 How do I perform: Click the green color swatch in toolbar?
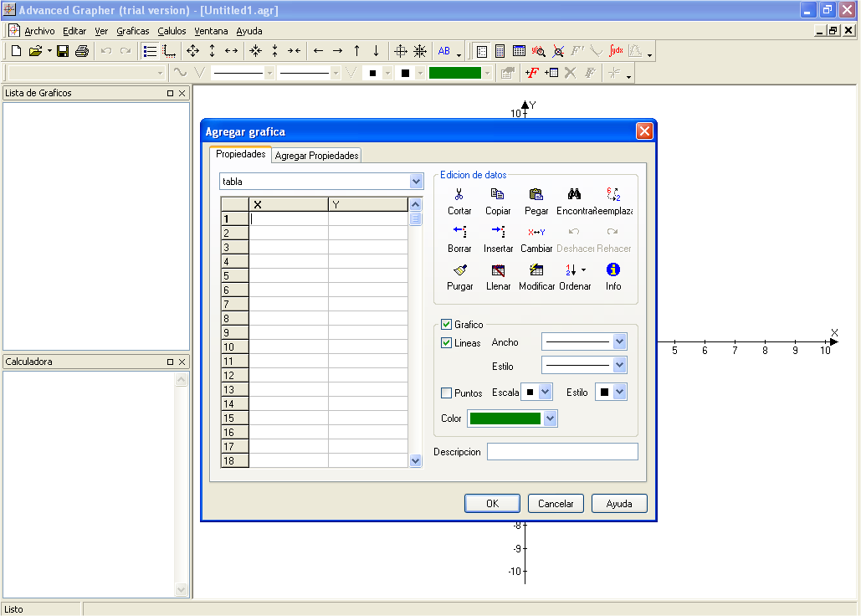455,73
